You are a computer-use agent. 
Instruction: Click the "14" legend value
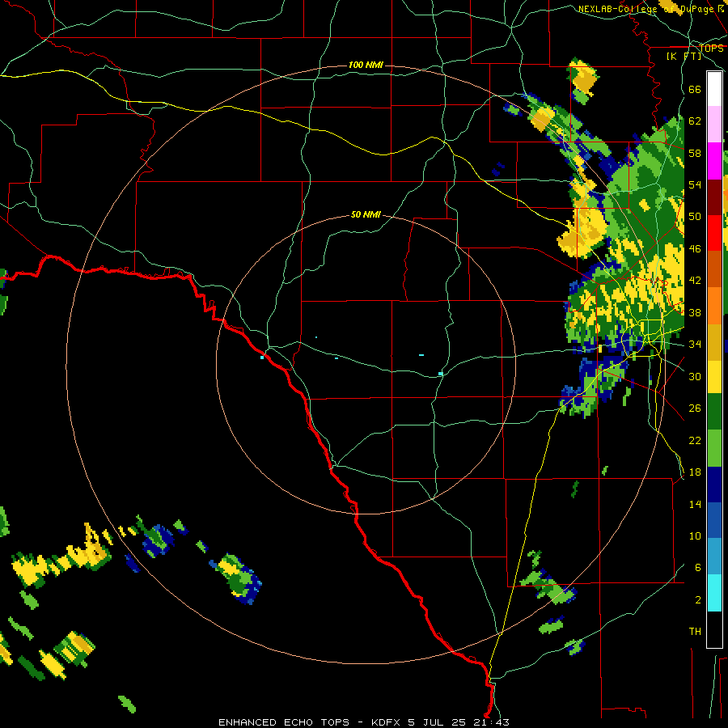[x=695, y=504]
